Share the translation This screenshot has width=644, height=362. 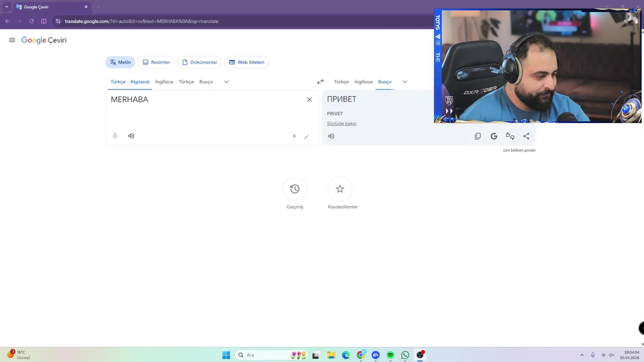526,136
